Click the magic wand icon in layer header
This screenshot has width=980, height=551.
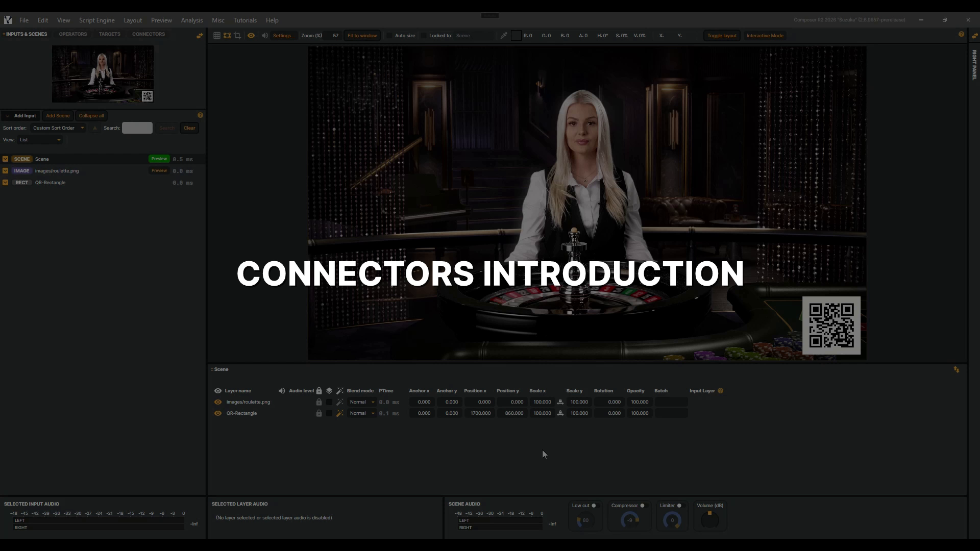[x=340, y=391]
